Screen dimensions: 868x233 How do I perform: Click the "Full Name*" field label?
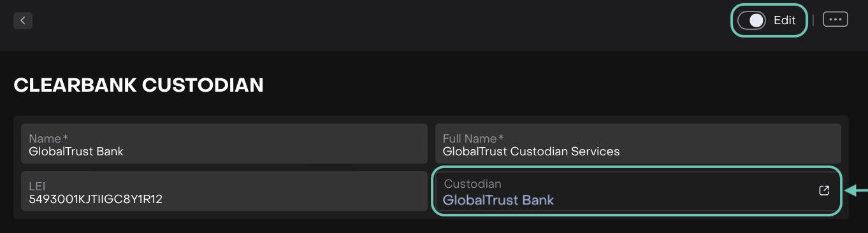(x=474, y=138)
